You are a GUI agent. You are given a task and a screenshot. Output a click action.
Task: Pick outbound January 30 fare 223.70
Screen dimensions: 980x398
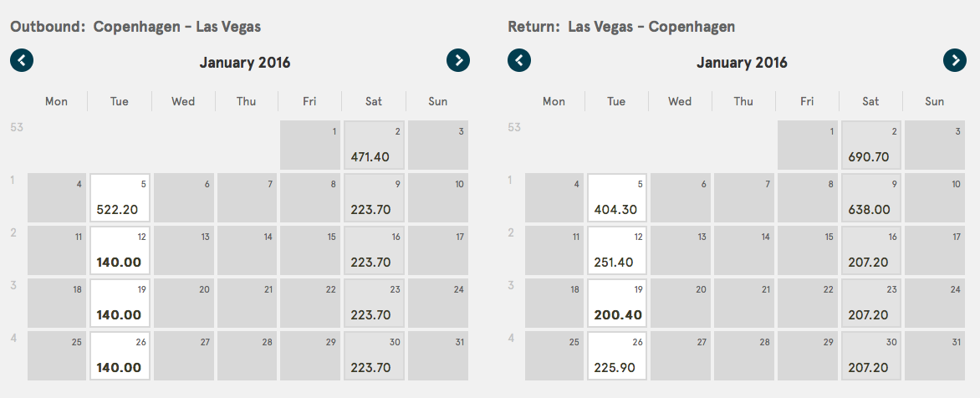375,356
